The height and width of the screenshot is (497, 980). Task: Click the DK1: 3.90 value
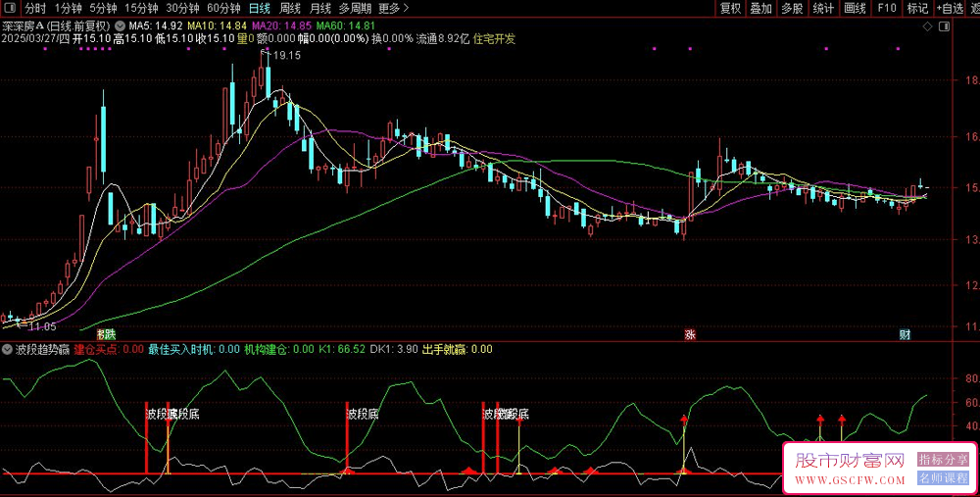394,349
